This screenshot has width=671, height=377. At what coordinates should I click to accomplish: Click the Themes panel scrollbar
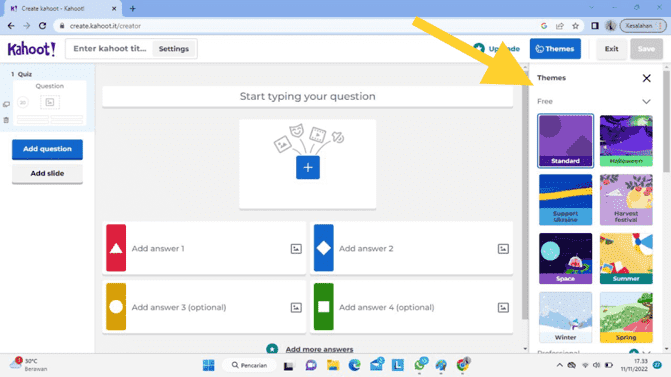666,122
